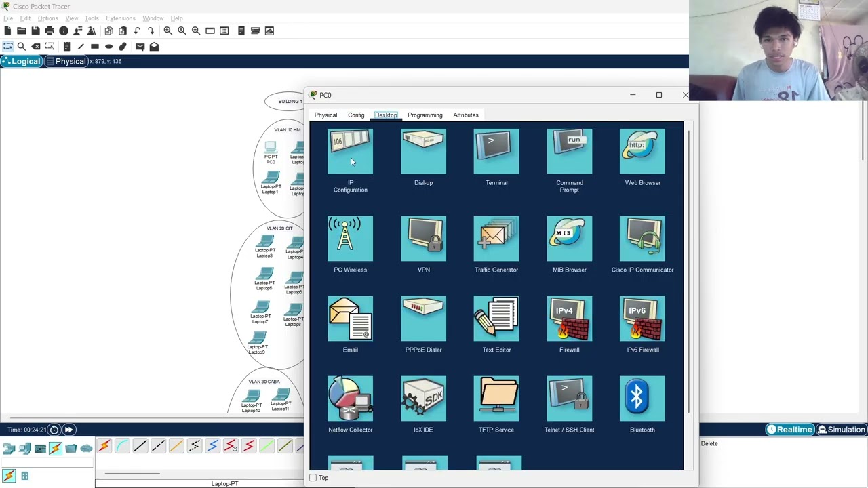Open the MIB Browser app
This screenshot has height=488, width=868.
point(570,239)
